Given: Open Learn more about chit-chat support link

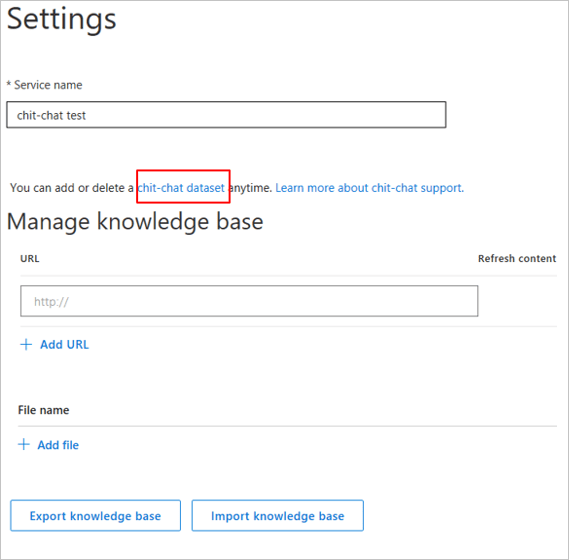Looking at the screenshot, I should [369, 188].
